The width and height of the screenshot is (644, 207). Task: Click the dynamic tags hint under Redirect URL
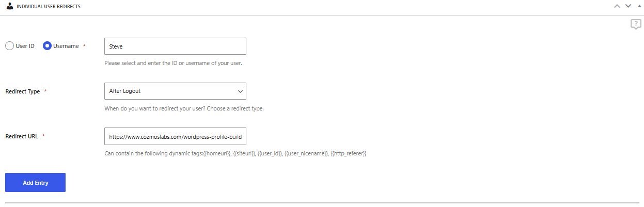[235, 153]
